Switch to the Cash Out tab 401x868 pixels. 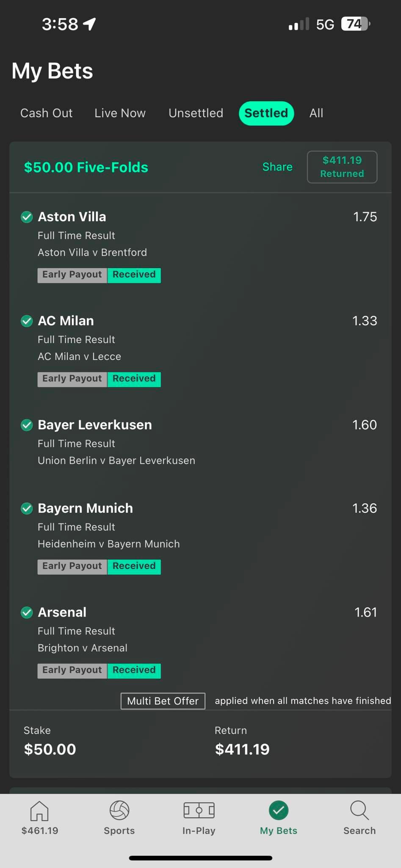pos(46,113)
